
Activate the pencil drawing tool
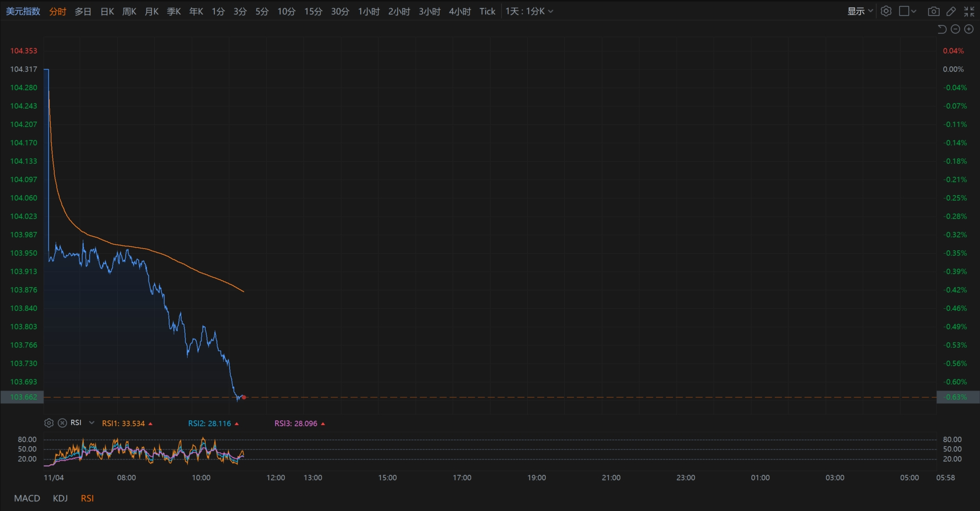[951, 11]
